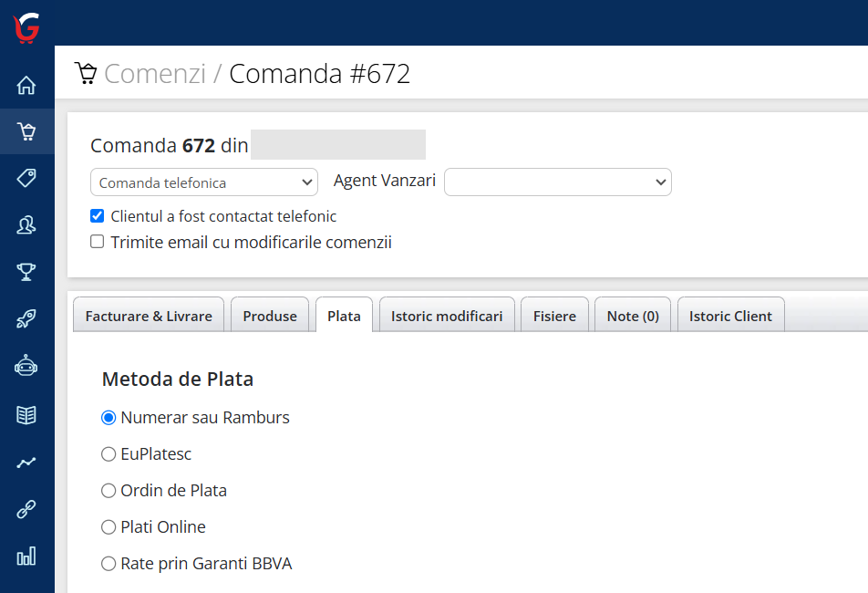Viewport: 868px width, 593px height.
Task: Click the Agent Vanzari label
Action: (385, 181)
